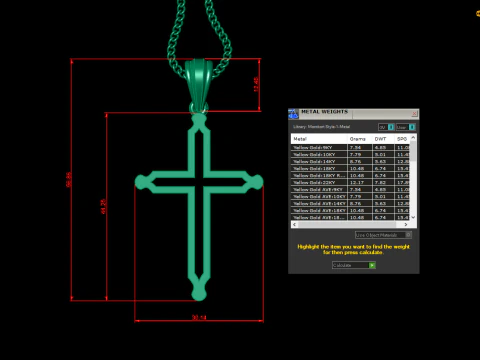Select the Yellow Gold 22KY row
This screenshot has height=360, width=480.
(351, 182)
